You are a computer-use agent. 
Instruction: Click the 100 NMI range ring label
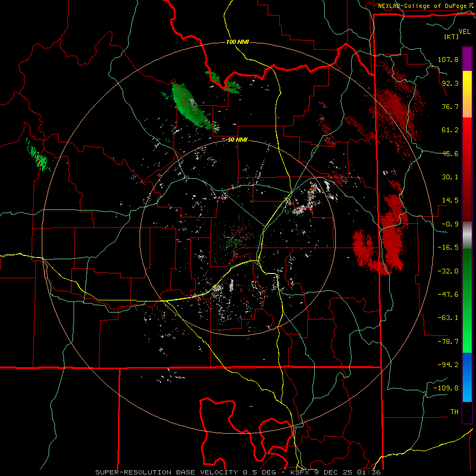[237, 42]
